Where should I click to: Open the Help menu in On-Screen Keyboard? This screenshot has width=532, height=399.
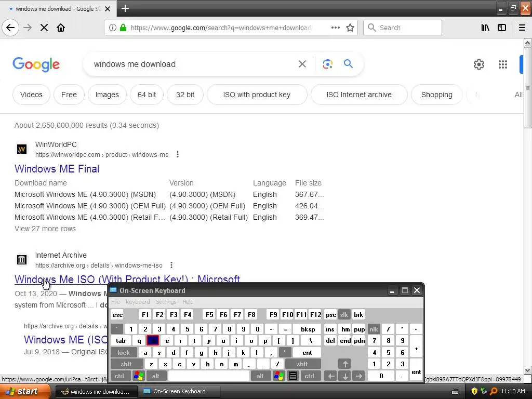pos(188,302)
